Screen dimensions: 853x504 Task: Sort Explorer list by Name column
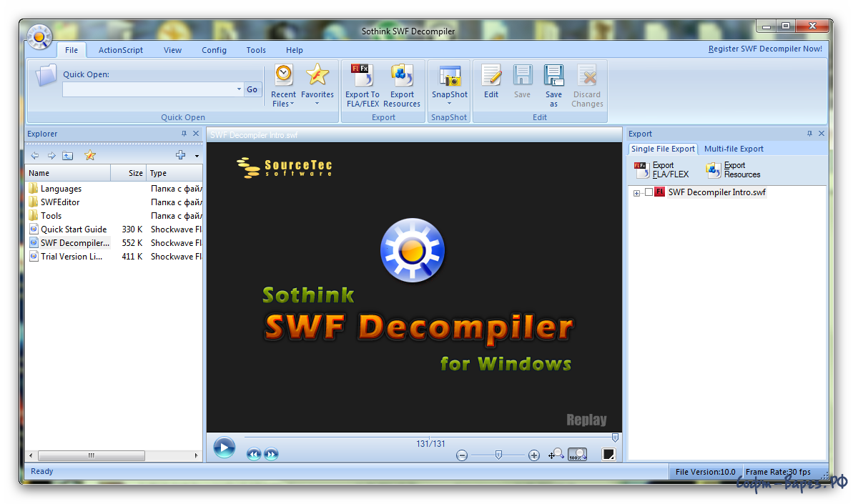(x=69, y=173)
